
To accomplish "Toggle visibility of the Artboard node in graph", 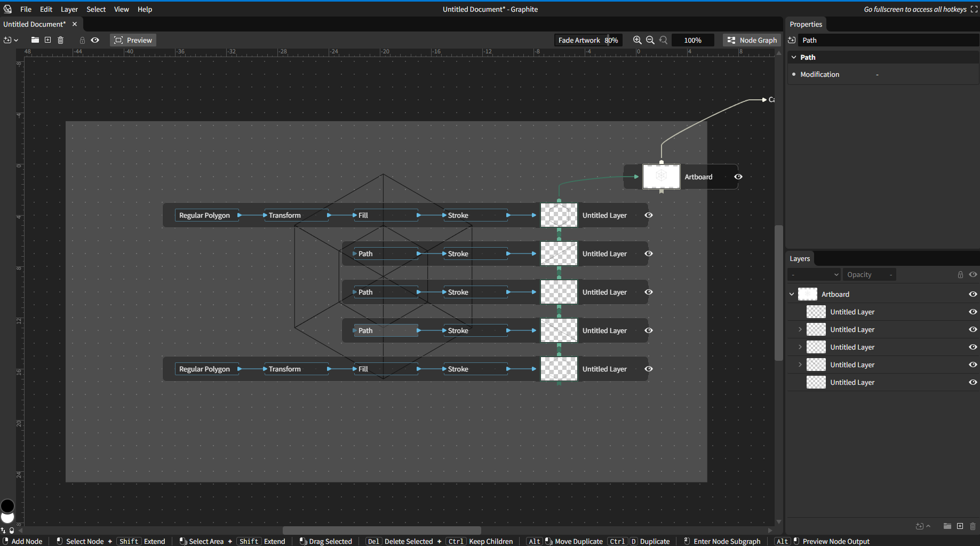I will pyautogui.click(x=738, y=177).
